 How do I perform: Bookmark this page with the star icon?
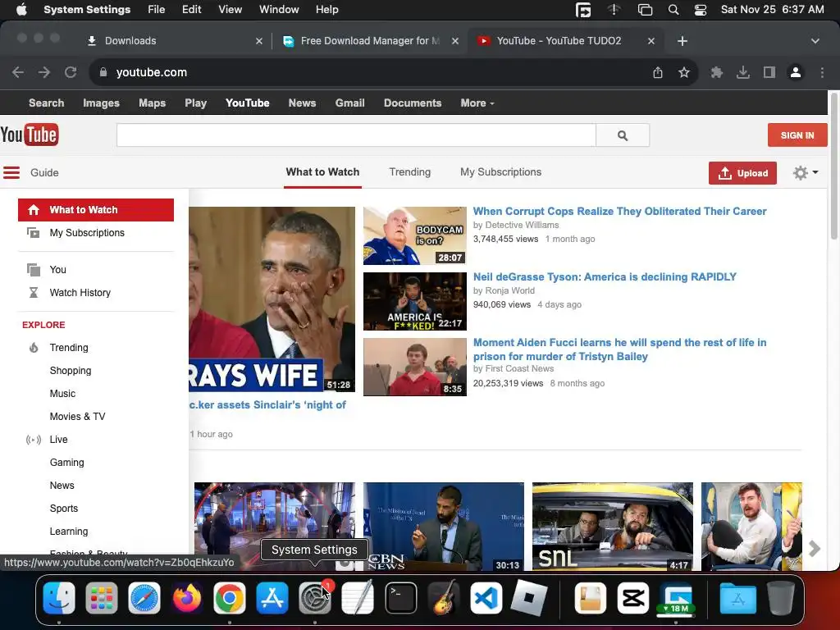coord(684,72)
